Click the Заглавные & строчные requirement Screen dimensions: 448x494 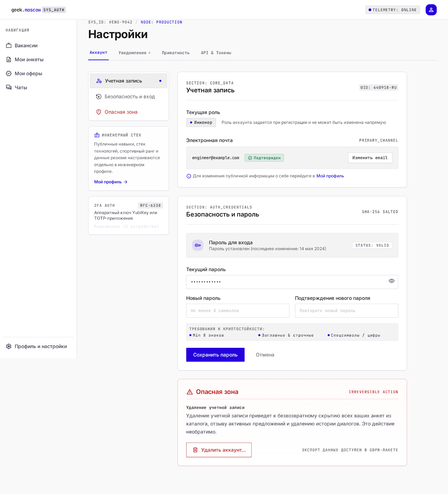(x=286, y=335)
